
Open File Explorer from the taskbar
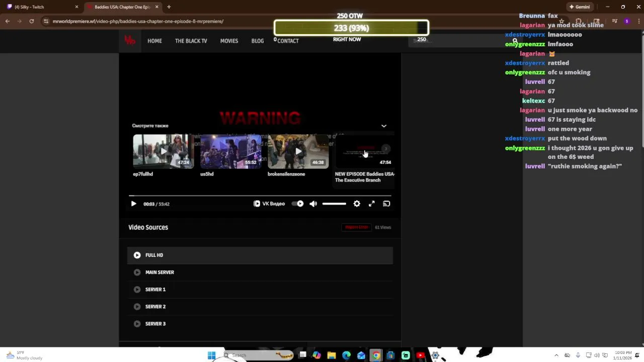(332, 355)
